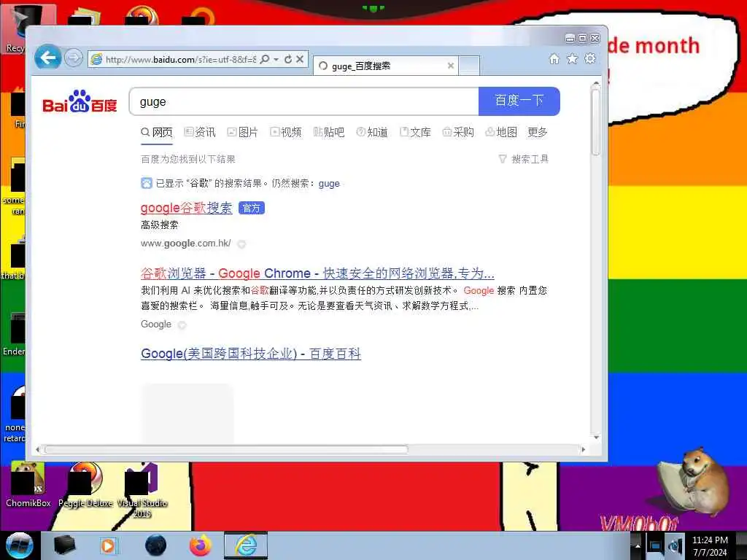Click the horizontal scroll right arrow
Screen dimensions: 747x560
click(x=584, y=449)
